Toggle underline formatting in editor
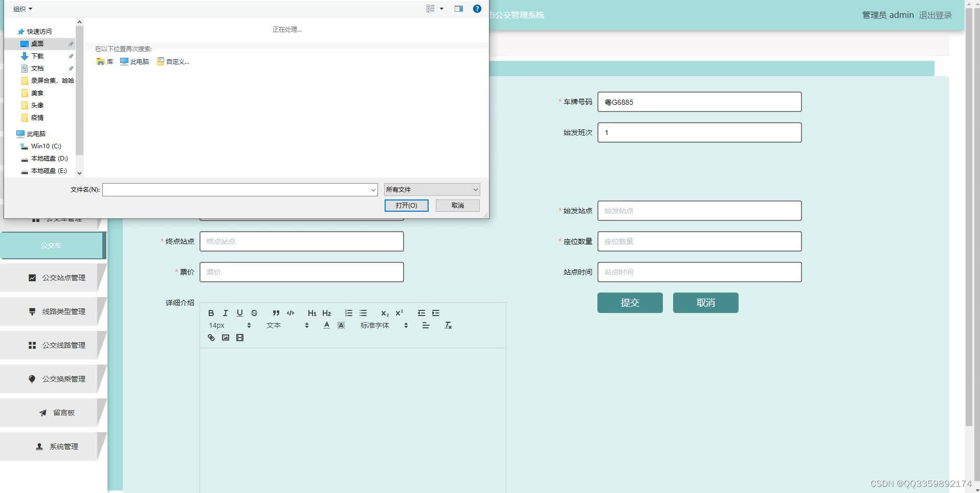 (x=239, y=313)
